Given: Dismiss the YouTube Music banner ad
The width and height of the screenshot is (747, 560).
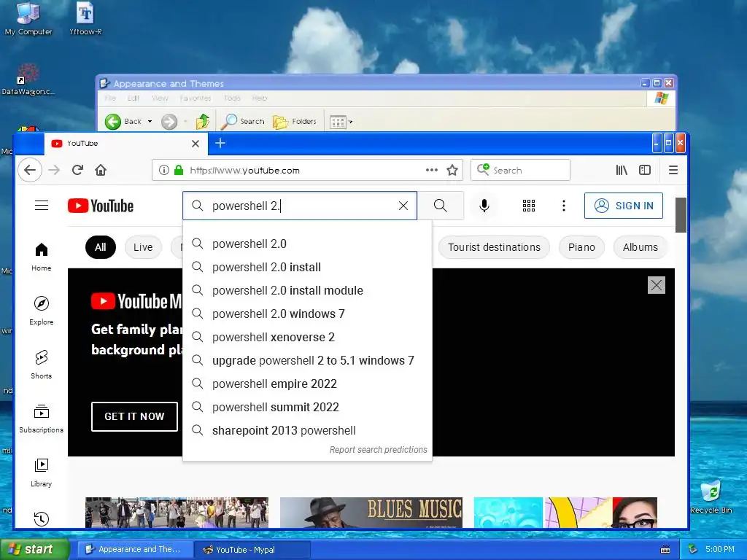Looking at the screenshot, I should 657,285.
